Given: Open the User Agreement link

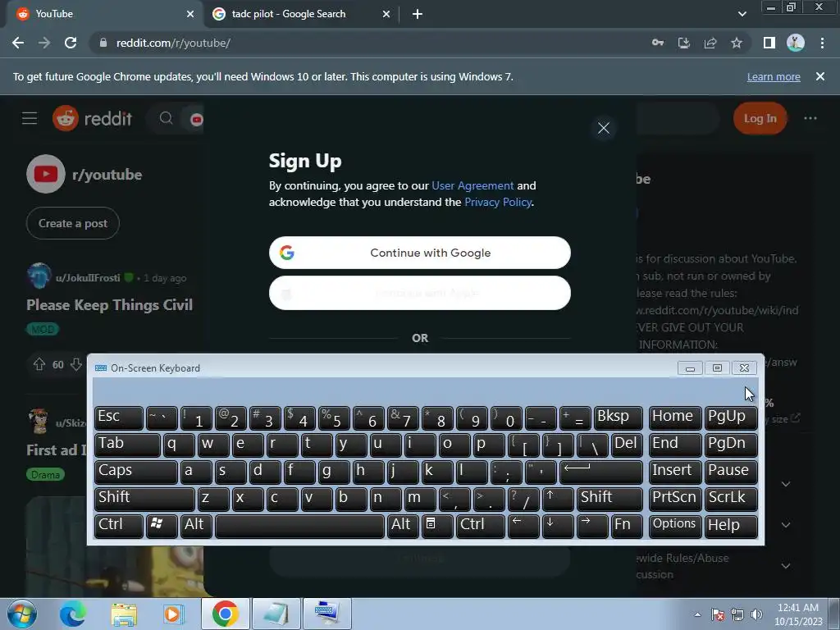Looking at the screenshot, I should pos(472,185).
